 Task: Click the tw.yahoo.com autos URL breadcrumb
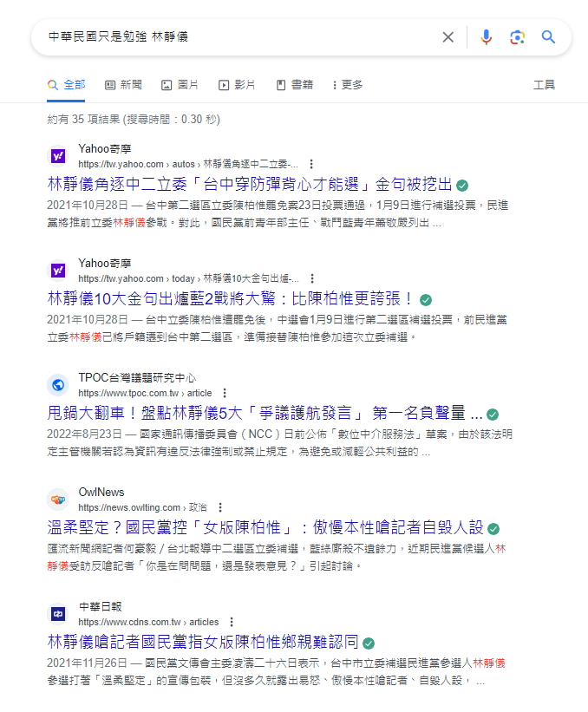[x=188, y=165]
